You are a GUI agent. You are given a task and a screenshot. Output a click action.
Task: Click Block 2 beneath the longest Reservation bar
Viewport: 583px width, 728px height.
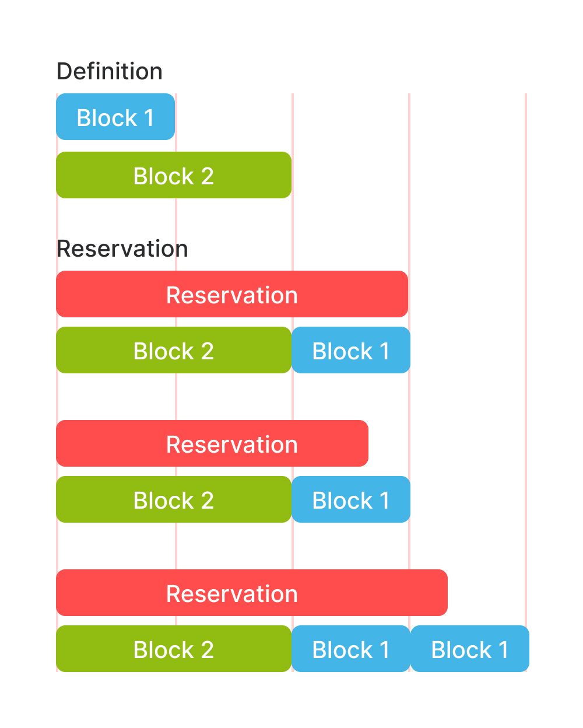(174, 649)
